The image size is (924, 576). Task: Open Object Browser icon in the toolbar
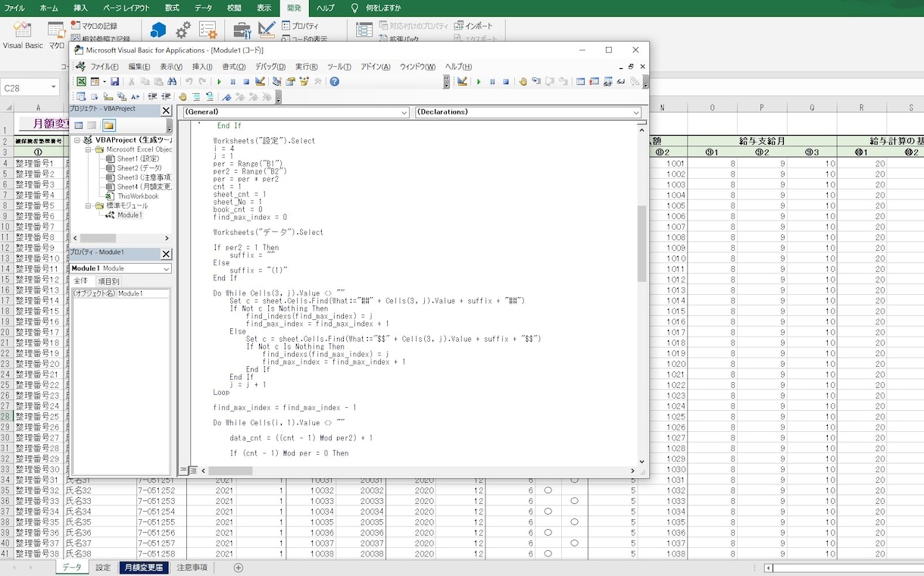coord(304,81)
